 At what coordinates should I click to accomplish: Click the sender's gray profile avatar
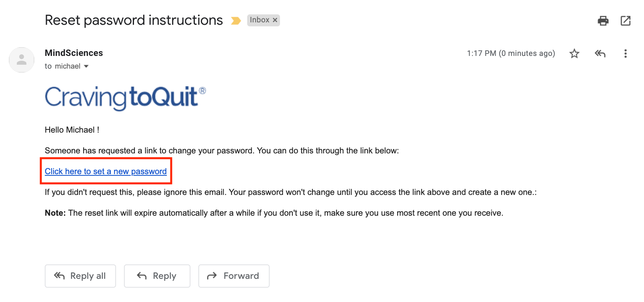coord(22,60)
